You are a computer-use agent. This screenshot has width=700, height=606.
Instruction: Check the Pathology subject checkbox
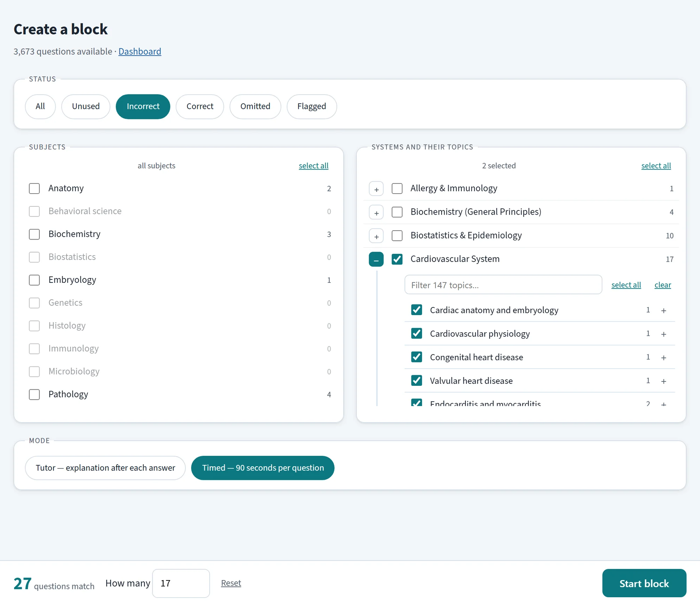click(x=34, y=395)
